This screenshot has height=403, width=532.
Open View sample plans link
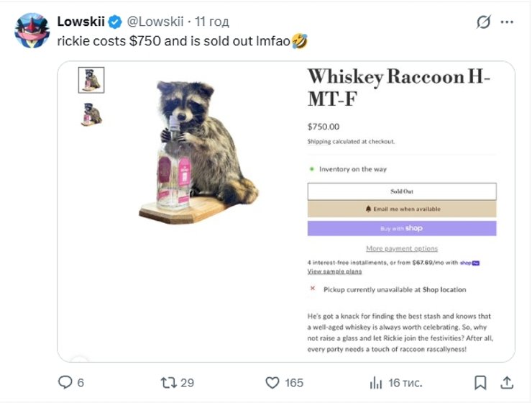point(334,271)
